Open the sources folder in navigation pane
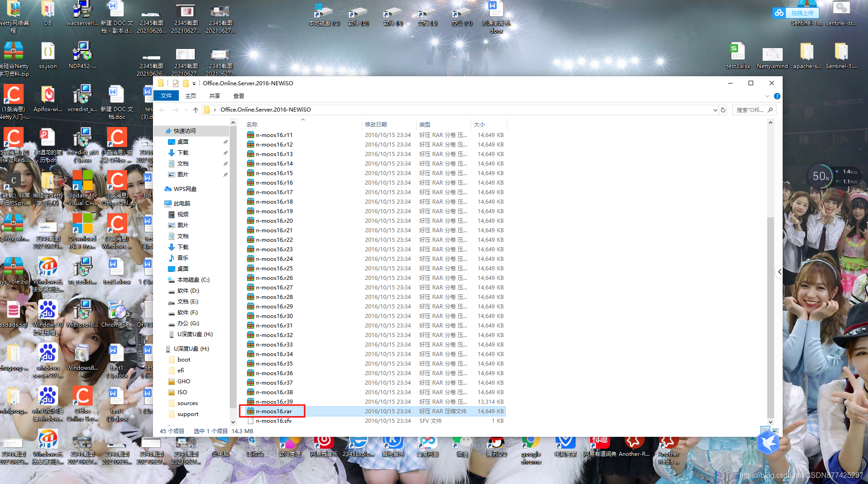 click(x=187, y=403)
